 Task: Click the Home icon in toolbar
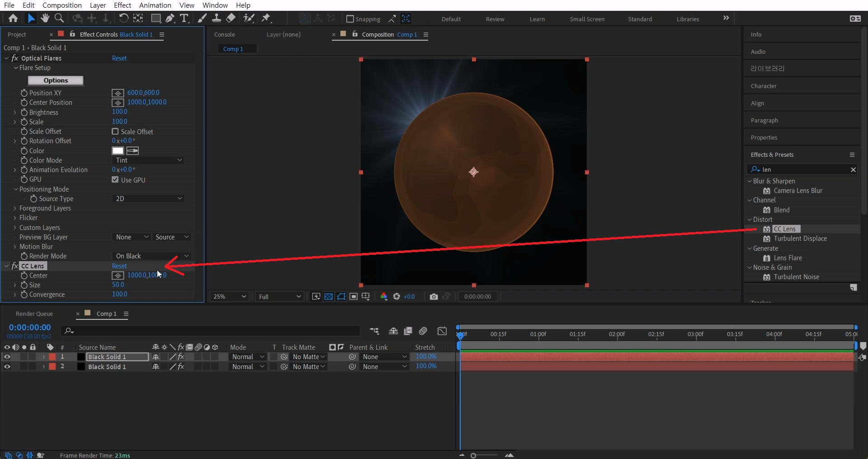(x=13, y=18)
